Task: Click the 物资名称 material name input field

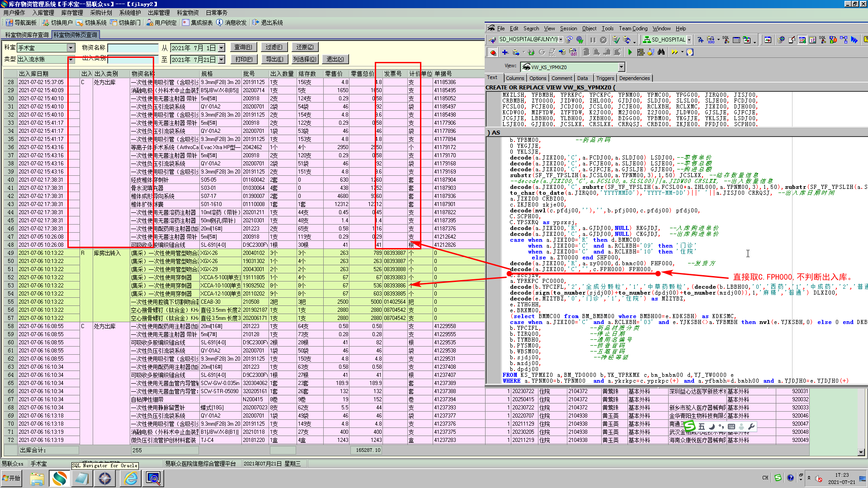Action: (x=132, y=48)
